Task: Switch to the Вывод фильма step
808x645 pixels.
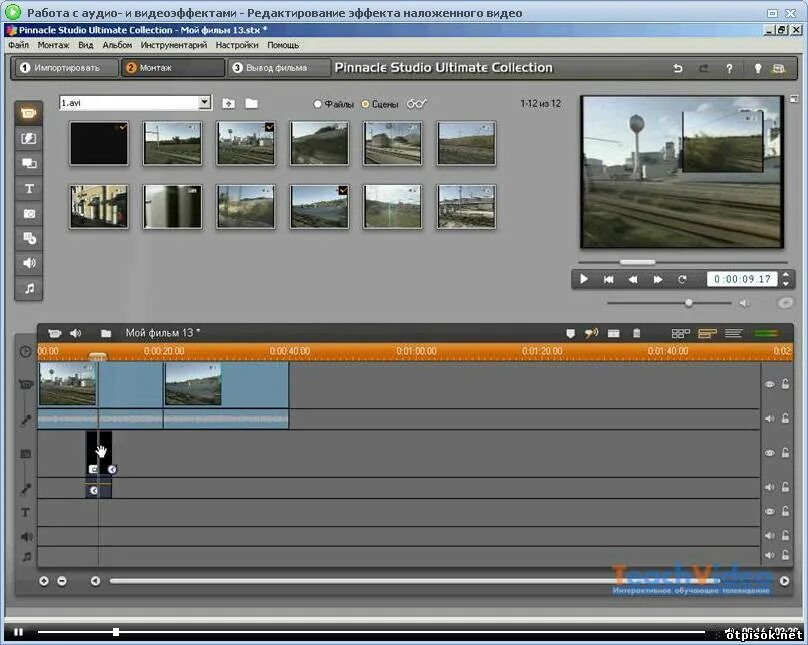Action: [x=278, y=68]
